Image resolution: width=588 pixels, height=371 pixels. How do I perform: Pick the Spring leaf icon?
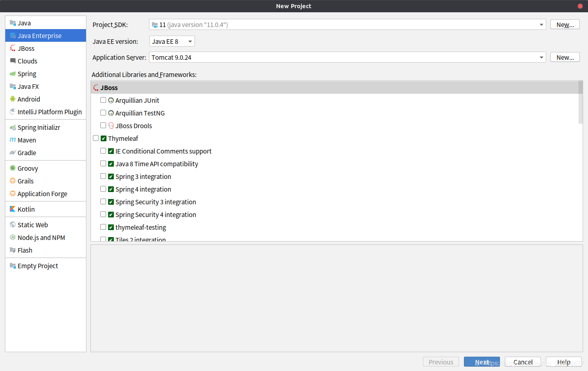pyautogui.click(x=13, y=74)
